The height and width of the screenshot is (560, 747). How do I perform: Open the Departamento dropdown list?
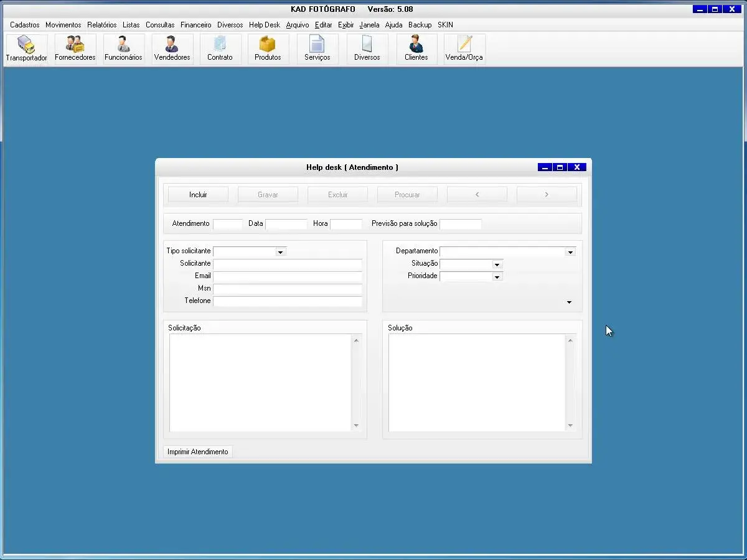[x=570, y=252]
